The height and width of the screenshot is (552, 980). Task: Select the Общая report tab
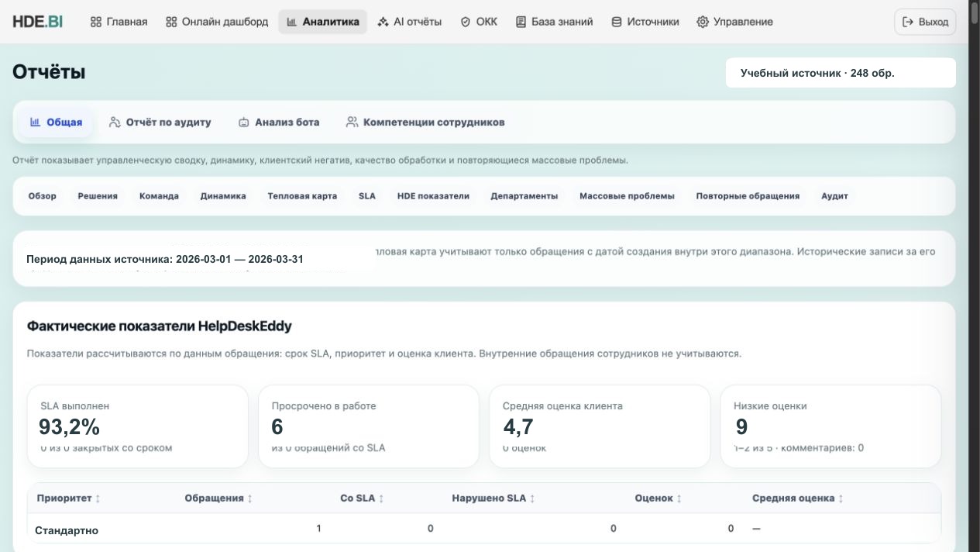[56, 122]
